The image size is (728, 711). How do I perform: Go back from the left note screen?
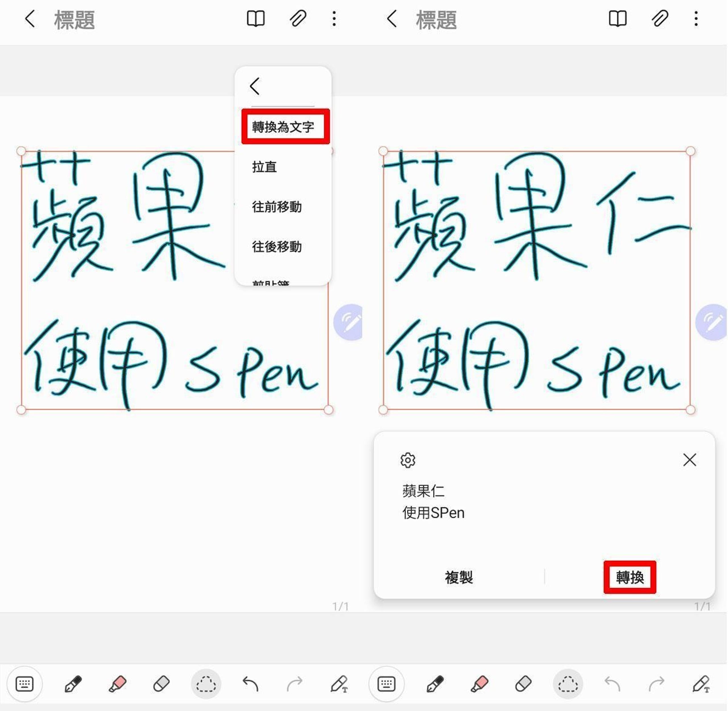(x=30, y=19)
